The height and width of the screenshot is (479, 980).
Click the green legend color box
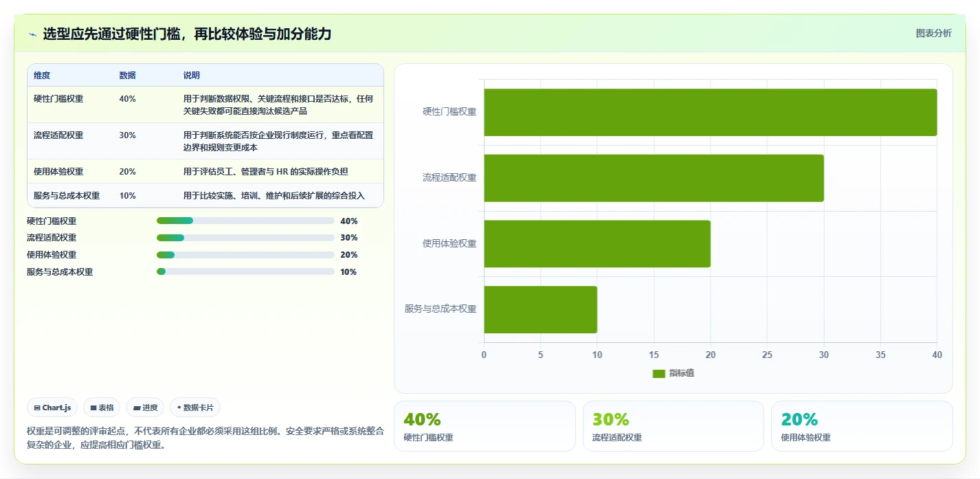(658, 374)
